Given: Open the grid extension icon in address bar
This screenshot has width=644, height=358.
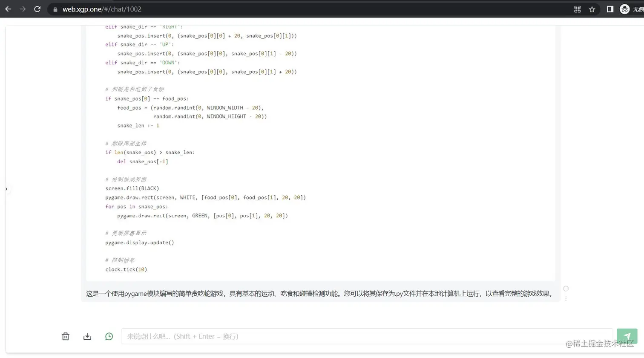Looking at the screenshot, I should [x=578, y=9].
